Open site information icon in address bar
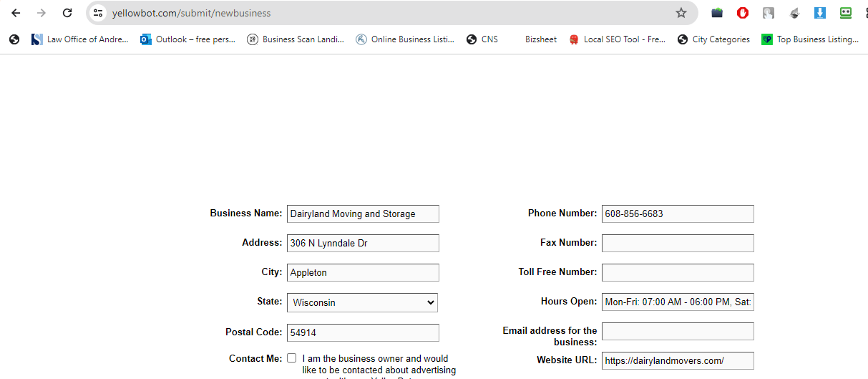The image size is (868, 379). pos(99,13)
